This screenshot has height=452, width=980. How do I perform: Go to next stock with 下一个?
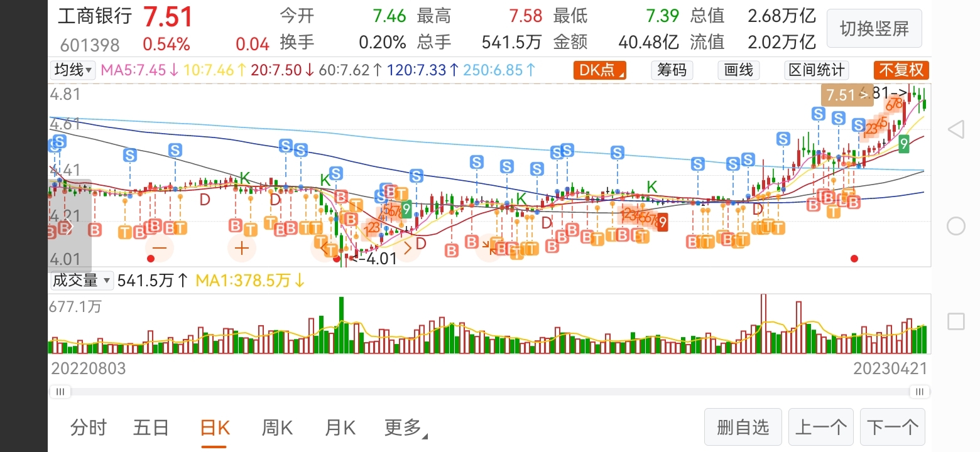(893, 428)
